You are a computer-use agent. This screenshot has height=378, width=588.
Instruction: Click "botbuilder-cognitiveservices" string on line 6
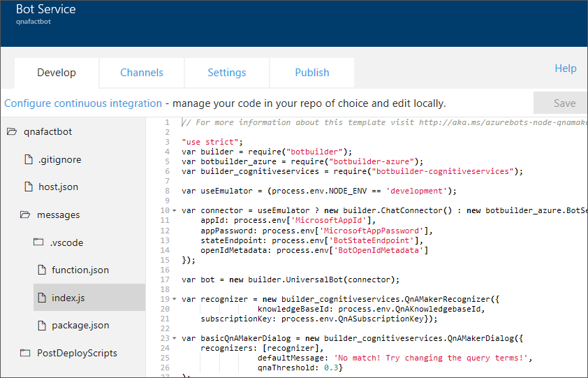click(443, 171)
